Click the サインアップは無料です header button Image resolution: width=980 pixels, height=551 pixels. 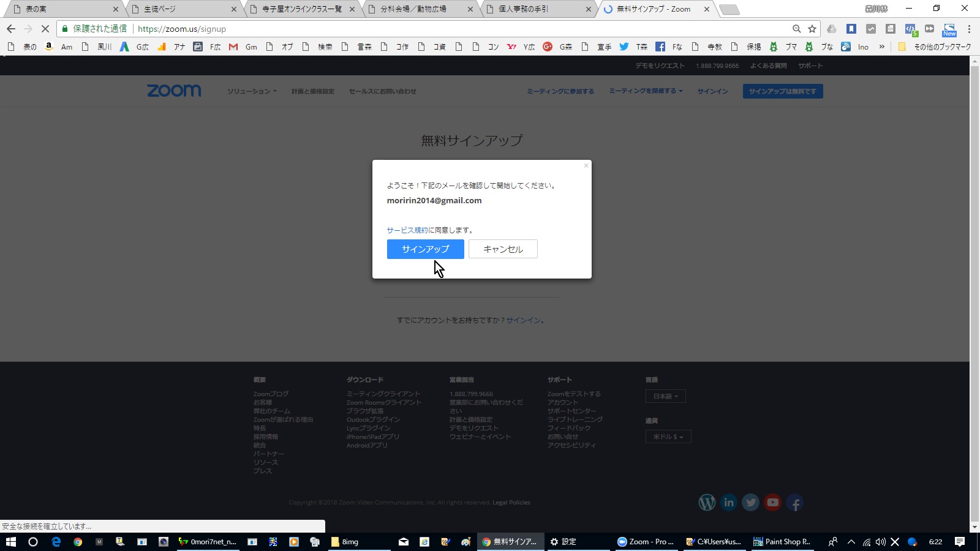click(783, 91)
